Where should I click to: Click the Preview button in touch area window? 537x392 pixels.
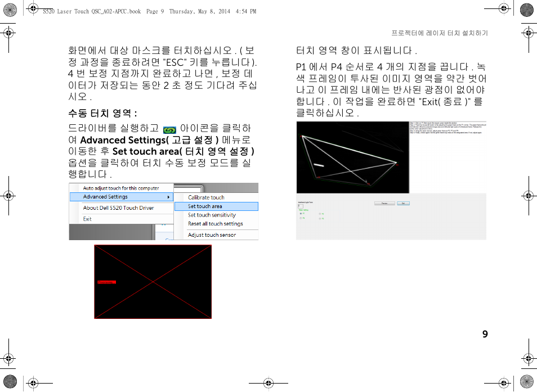(384, 203)
